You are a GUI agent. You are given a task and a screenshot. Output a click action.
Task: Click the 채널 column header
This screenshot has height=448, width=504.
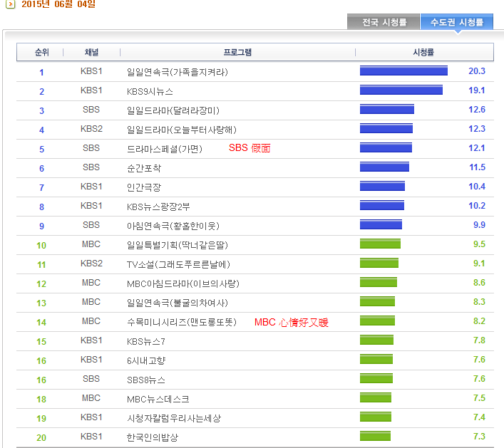(x=92, y=52)
